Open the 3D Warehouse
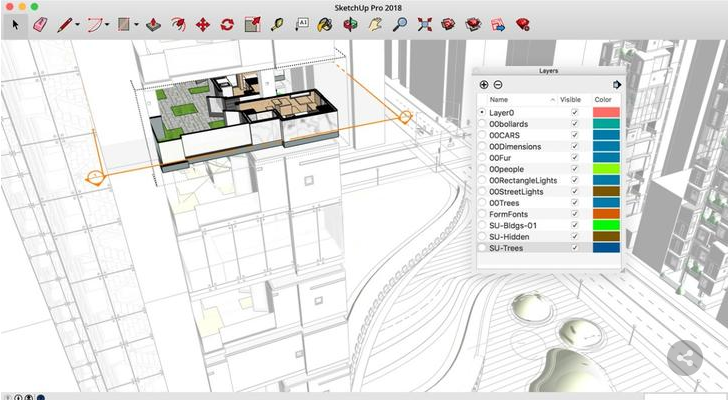Image resolution: width=728 pixels, height=400 pixels. click(448, 24)
